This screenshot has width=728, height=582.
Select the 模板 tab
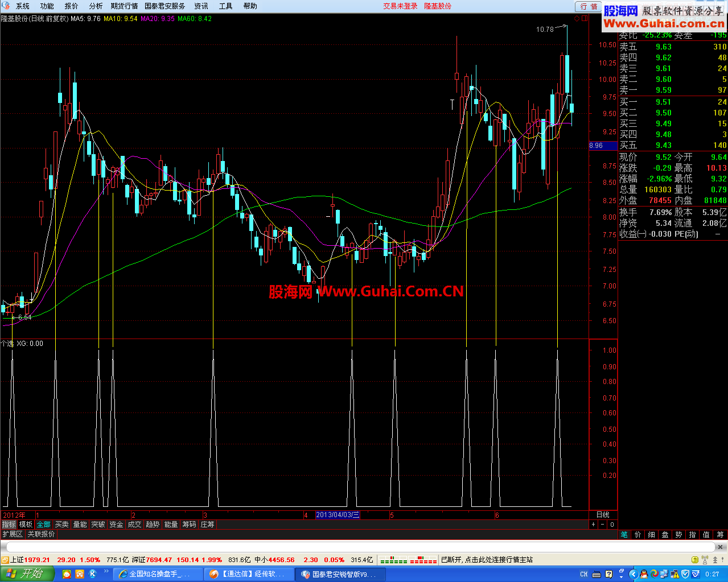tap(26, 524)
